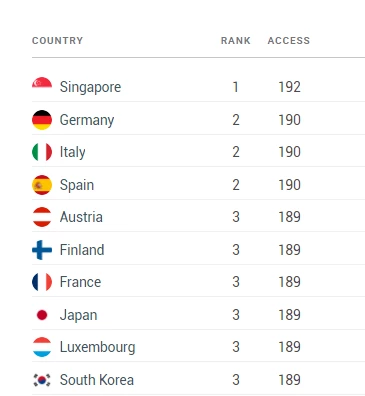
Task: Click the Japan flag icon
Action: (x=42, y=315)
